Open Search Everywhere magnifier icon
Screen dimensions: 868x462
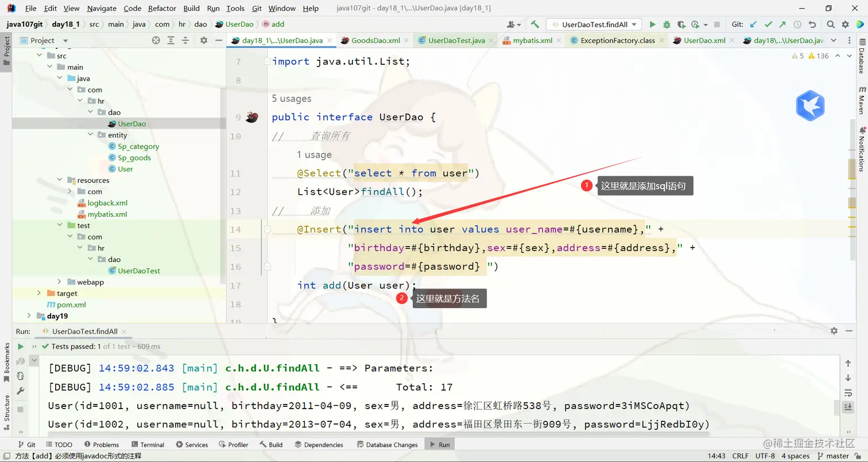(x=831, y=25)
